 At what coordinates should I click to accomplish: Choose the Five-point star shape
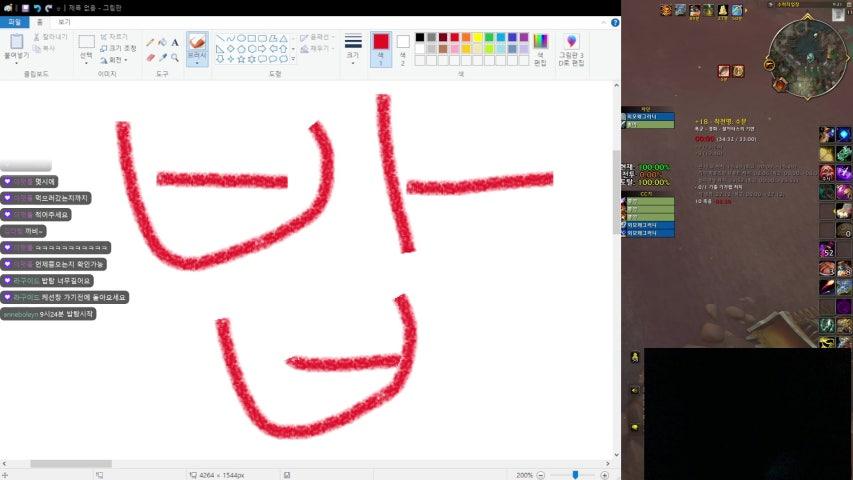tap(241, 59)
